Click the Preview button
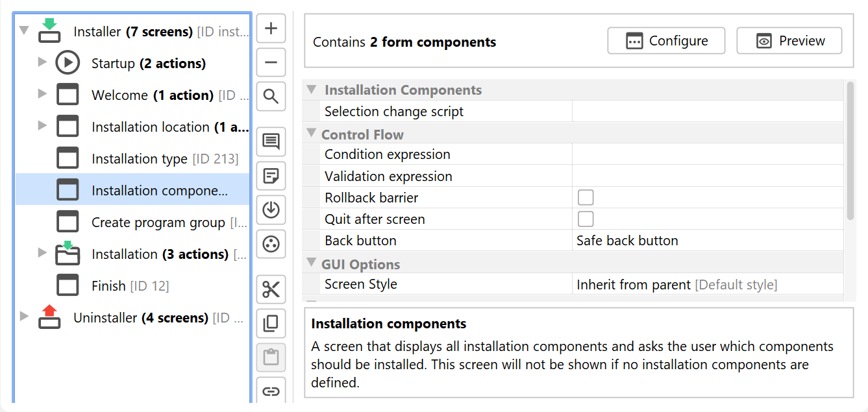The width and height of the screenshot is (868, 412). tap(789, 41)
